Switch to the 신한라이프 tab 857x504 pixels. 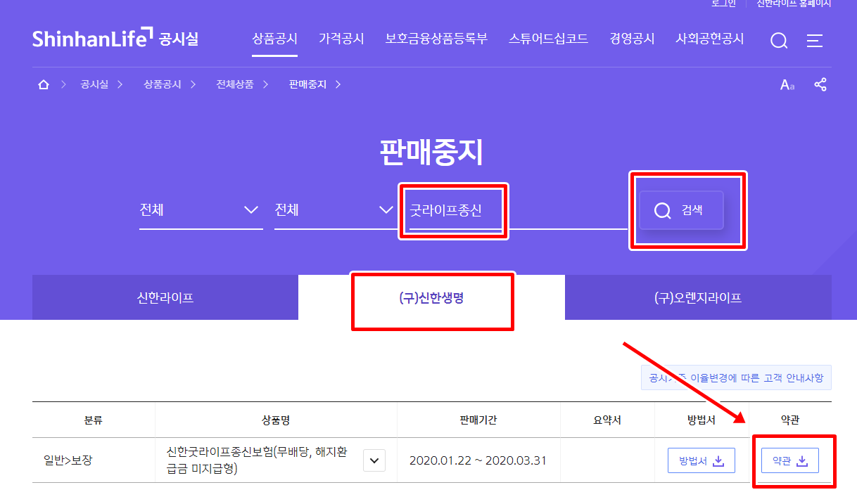tap(165, 297)
